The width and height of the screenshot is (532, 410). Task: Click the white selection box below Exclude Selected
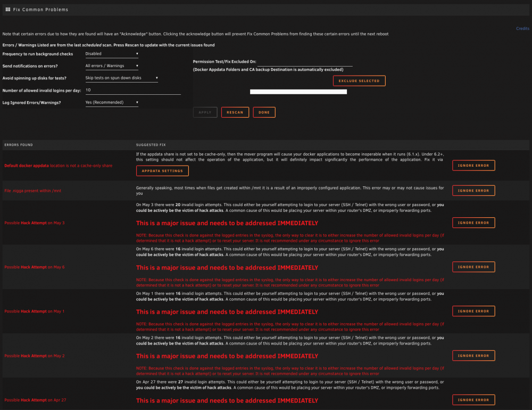[x=298, y=92]
